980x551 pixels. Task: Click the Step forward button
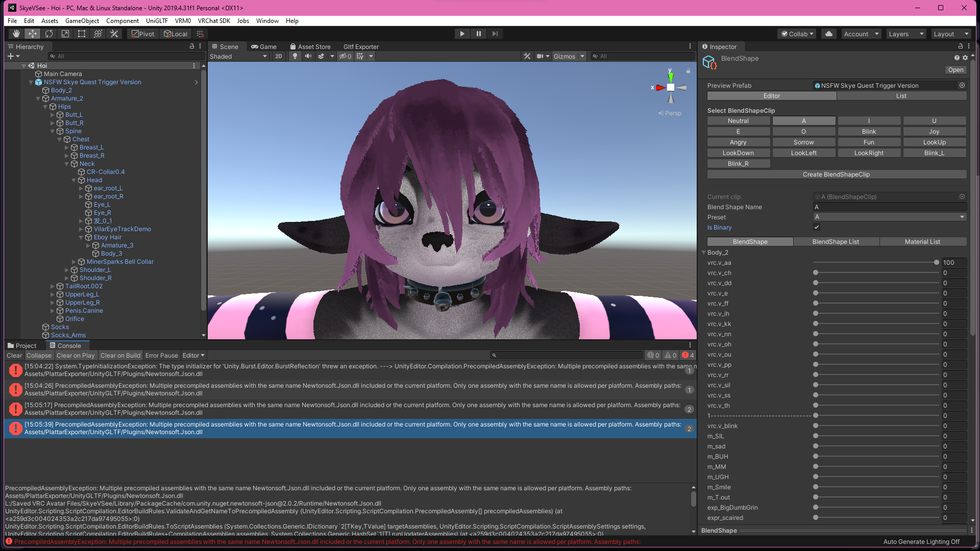pyautogui.click(x=495, y=34)
